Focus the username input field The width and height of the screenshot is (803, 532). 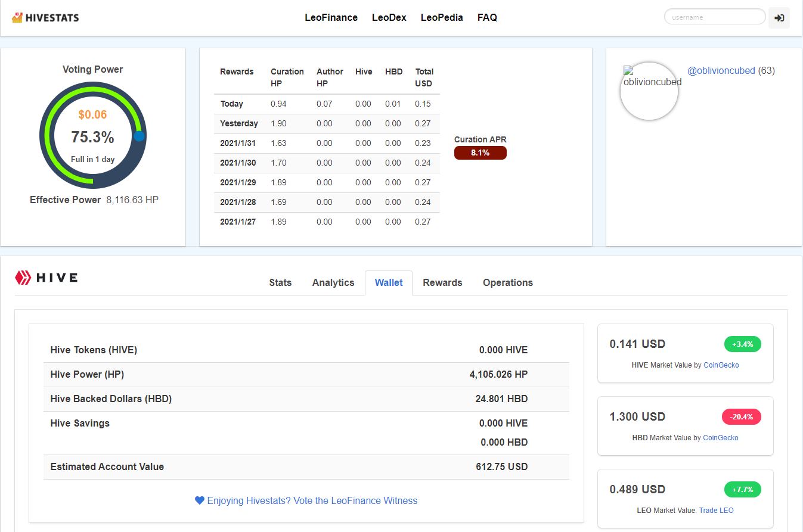[715, 17]
